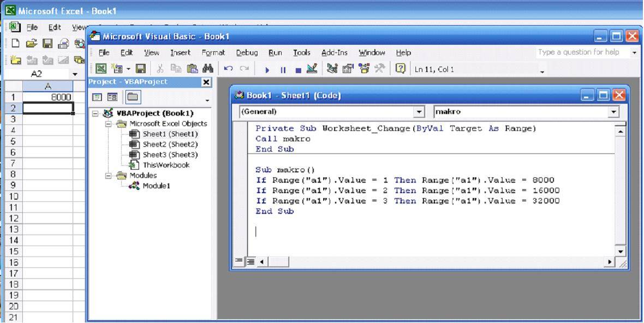
Task: Click View Object icon in Project panel
Action: point(112,97)
